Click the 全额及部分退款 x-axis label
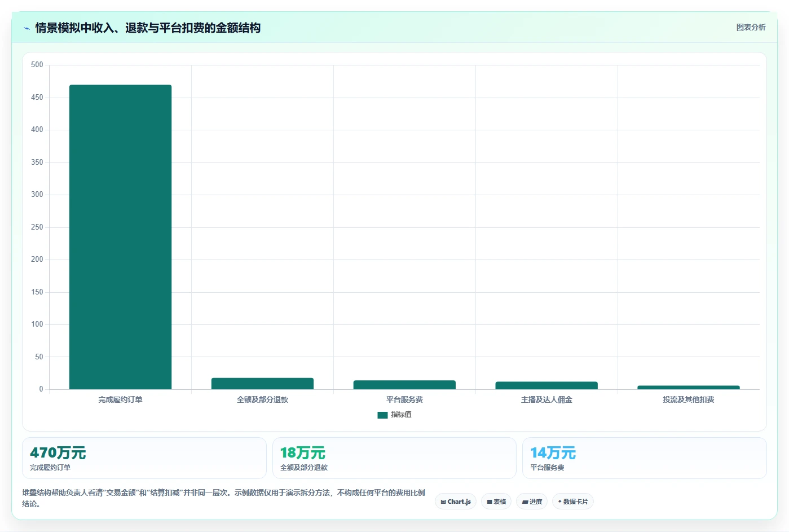The image size is (789, 532). [x=262, y=399]
